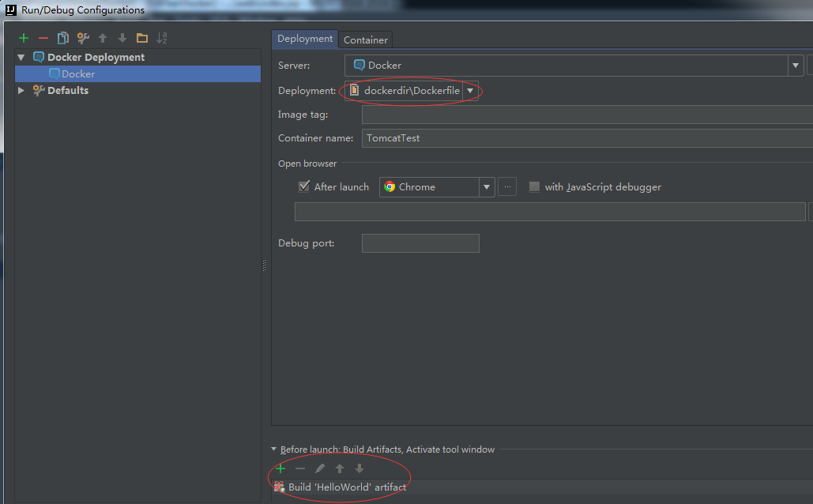The width and height of the screenshot is (813, 504).
Task: Toggle the After launch checkbox
Action: (x=304, y=186)
